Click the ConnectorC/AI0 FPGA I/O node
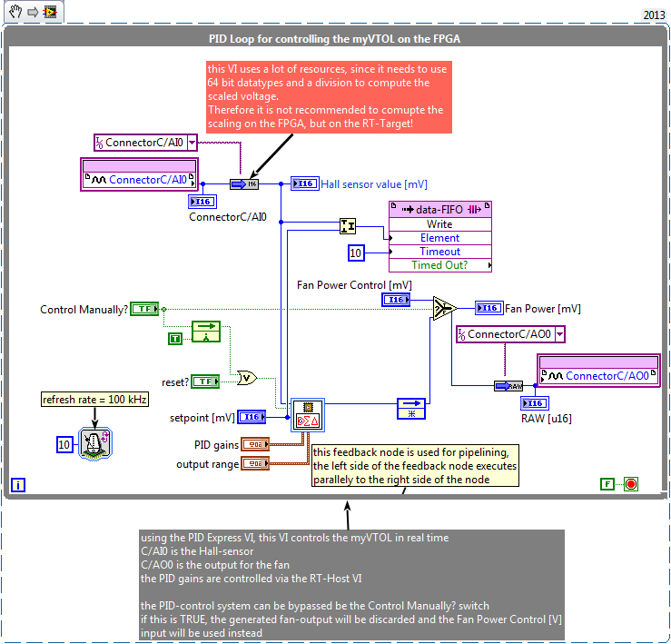Screen dimensions: 671x644 (x=139, y=174)
